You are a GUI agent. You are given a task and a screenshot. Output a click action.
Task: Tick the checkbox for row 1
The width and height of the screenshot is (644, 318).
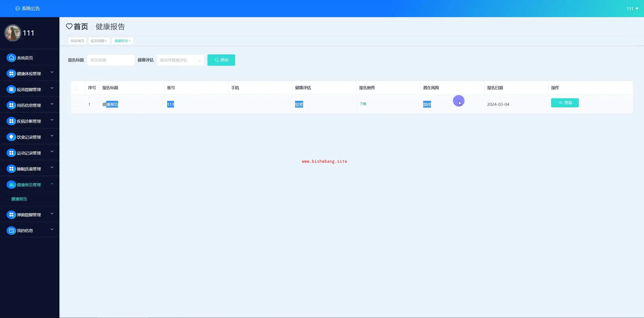coord(76,104)
